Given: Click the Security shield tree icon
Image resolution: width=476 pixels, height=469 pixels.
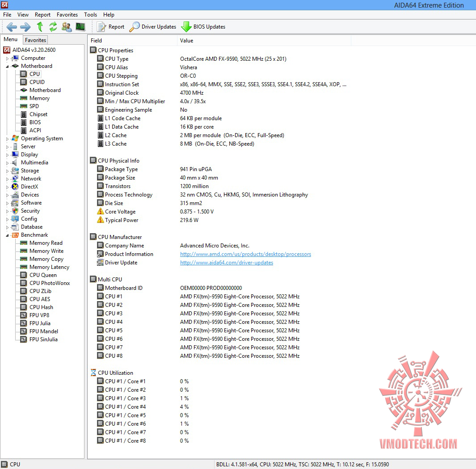Looking at the screenshot, I should point(15,211).
